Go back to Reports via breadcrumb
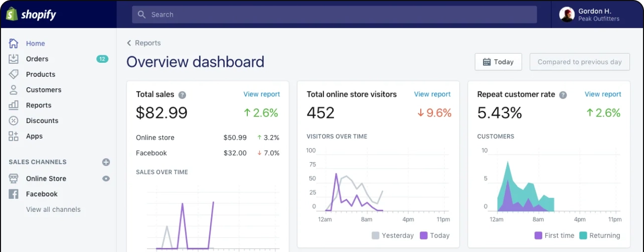 tap(144, 43)
